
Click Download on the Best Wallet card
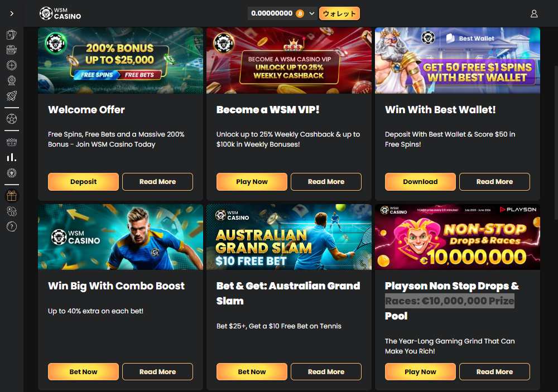420,182
